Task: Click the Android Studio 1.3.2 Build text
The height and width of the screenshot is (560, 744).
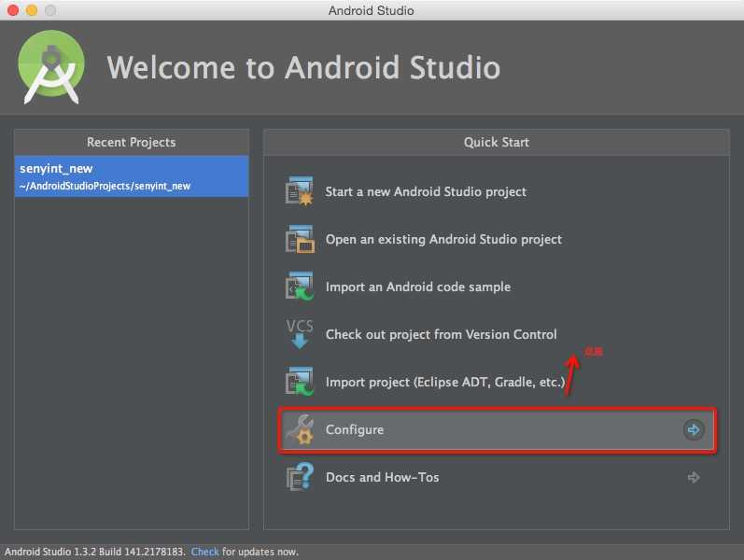Action: pos(94,552)
